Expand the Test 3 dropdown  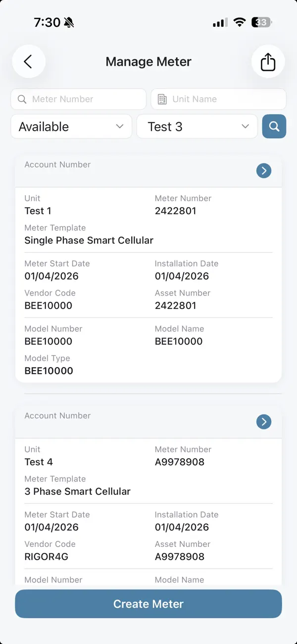pyautogui.click(x=197, y=126)
